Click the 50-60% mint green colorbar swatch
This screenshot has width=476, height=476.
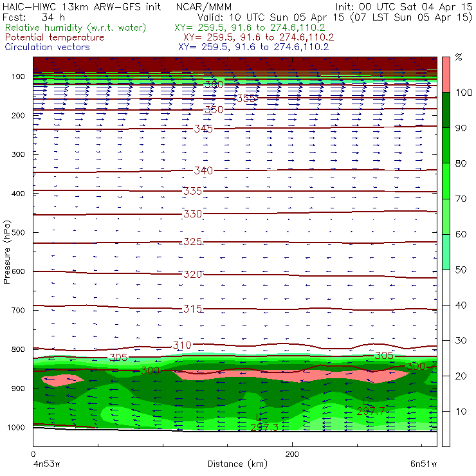coord(446,252)
